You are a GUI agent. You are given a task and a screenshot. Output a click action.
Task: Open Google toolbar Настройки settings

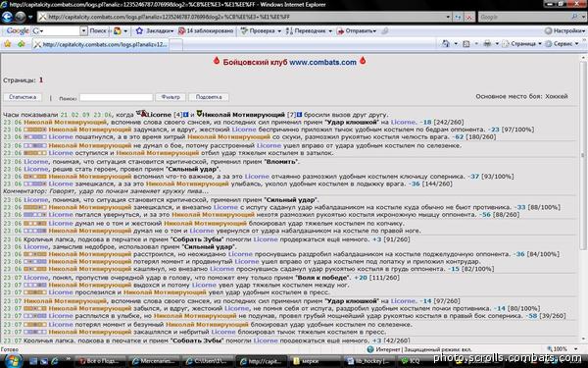564,30
